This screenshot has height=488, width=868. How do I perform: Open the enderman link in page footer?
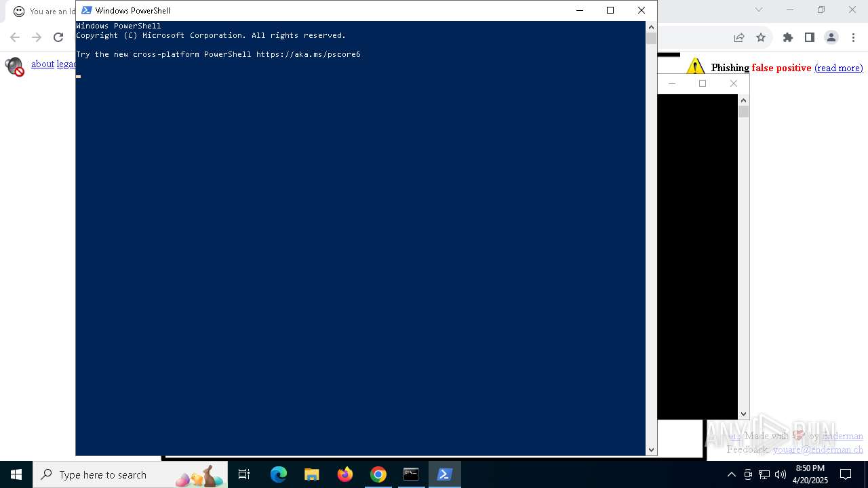click(x=843, y=436)
